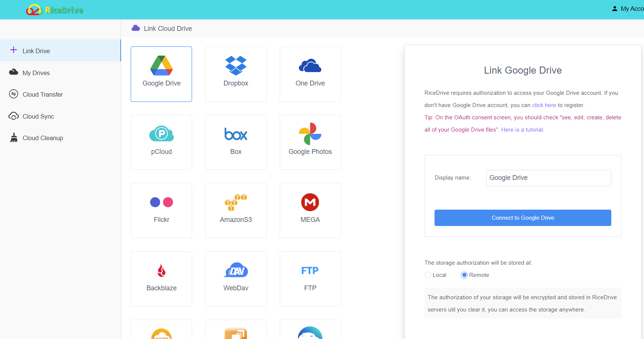The width and height of the screenshot is (644, 339).
Task: Click 'The storage authorization will be stored at:' text
Action: 478,263
